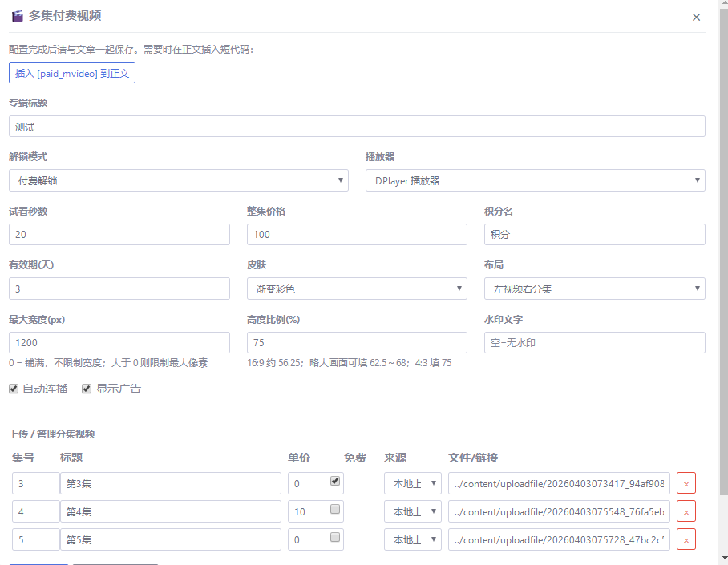
Task: Click the 水印文字 input field
Action: tap(594, 343)
